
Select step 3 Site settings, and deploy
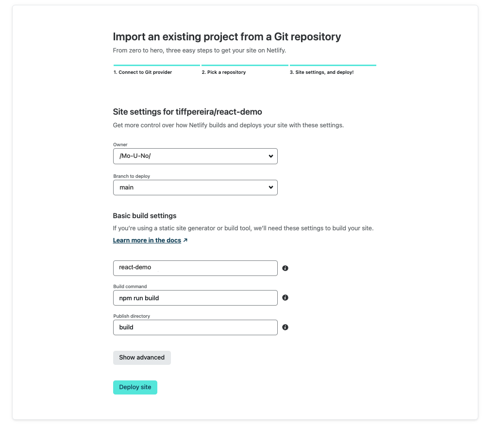[x=322, y=72]
